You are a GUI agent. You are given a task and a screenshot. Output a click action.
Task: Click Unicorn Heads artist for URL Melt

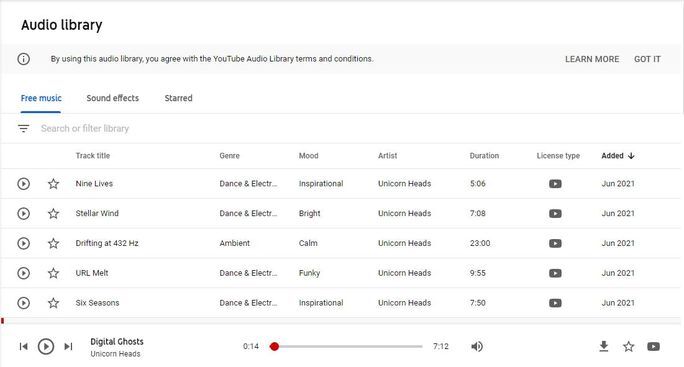coord(404,273)
